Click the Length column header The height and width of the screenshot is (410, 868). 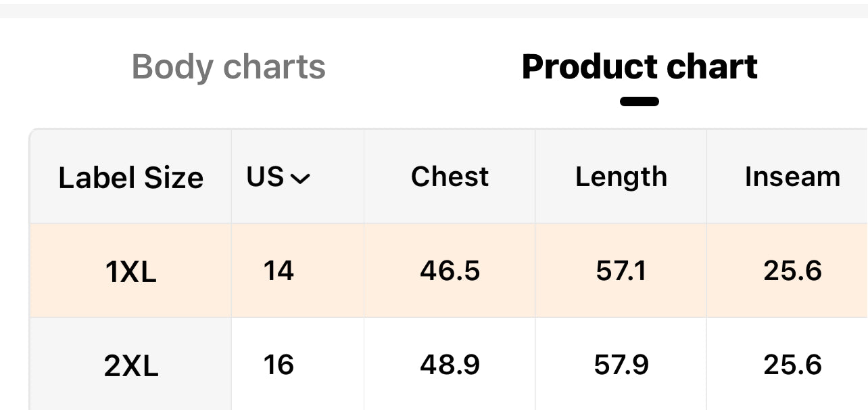pyautogui.click(x=621, y=177)
